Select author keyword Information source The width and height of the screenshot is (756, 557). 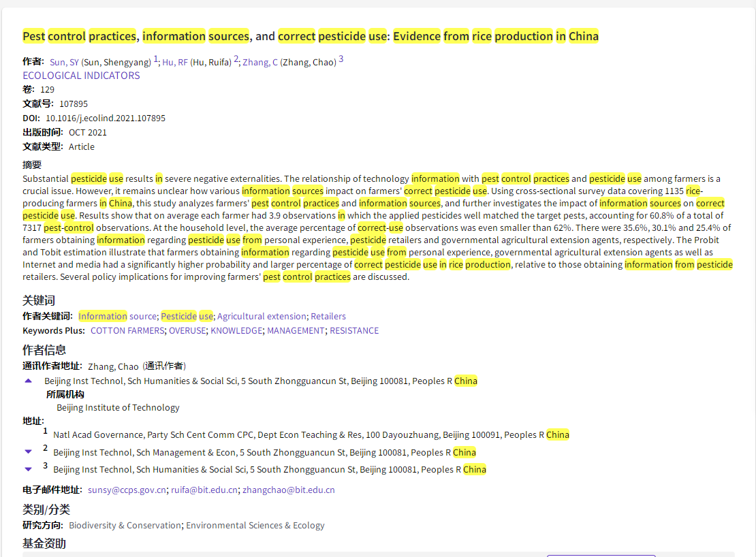117,316
